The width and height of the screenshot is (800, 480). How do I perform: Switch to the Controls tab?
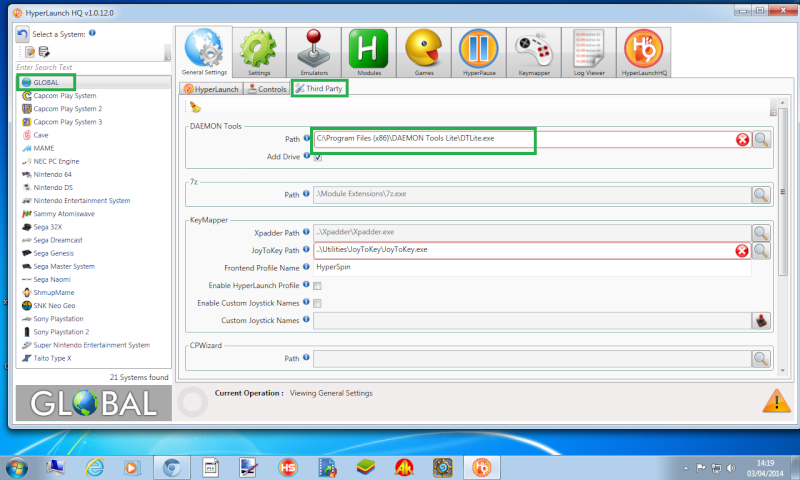click(x=267, y=89)
